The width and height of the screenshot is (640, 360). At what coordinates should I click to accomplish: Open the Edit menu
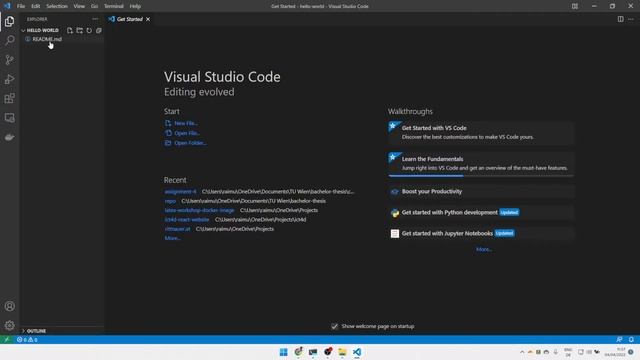point(36,6)
